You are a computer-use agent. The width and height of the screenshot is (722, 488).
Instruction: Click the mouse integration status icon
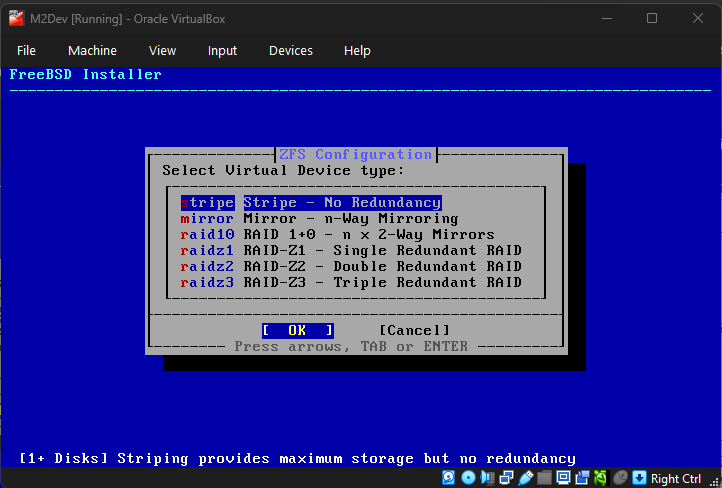[x=620, y=478]
